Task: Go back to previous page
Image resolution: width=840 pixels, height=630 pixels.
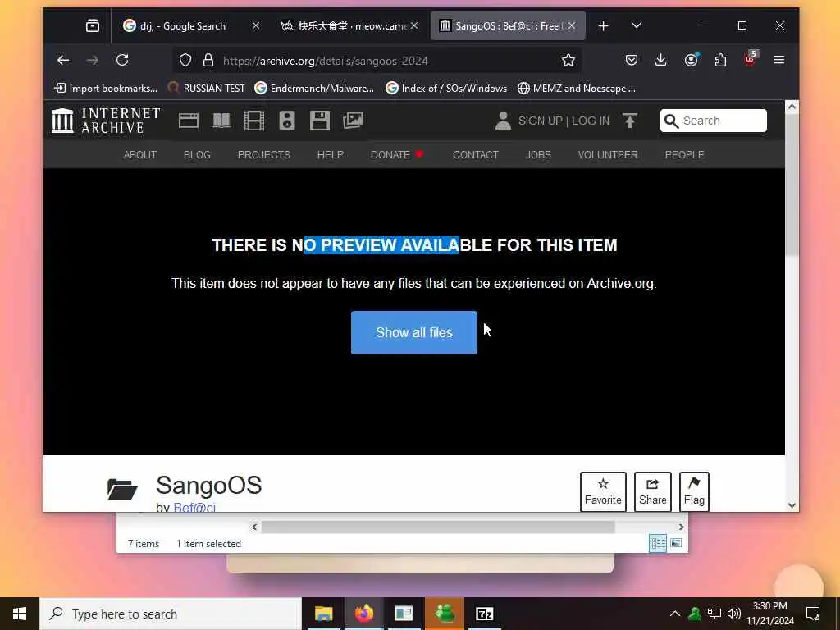Action: click(63, 60)
